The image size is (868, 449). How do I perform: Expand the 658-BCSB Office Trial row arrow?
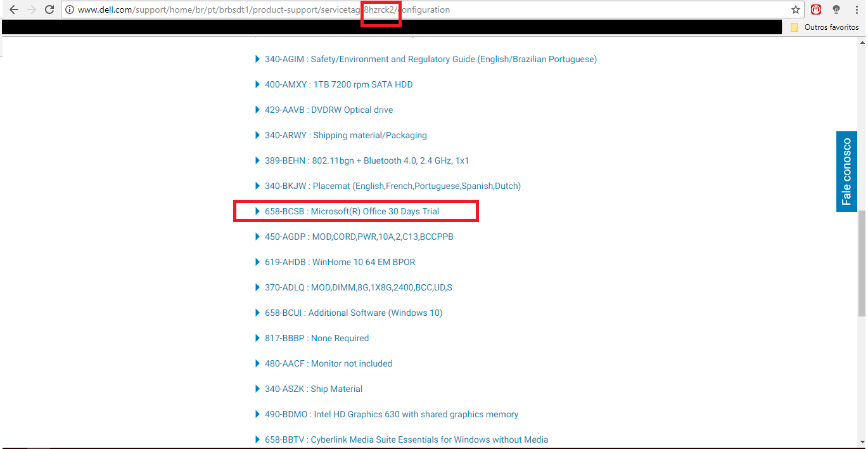pos(257,211)
